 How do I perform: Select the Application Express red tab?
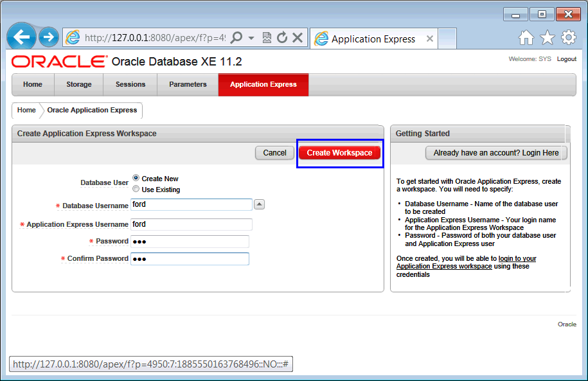click(x=263, y=84)
